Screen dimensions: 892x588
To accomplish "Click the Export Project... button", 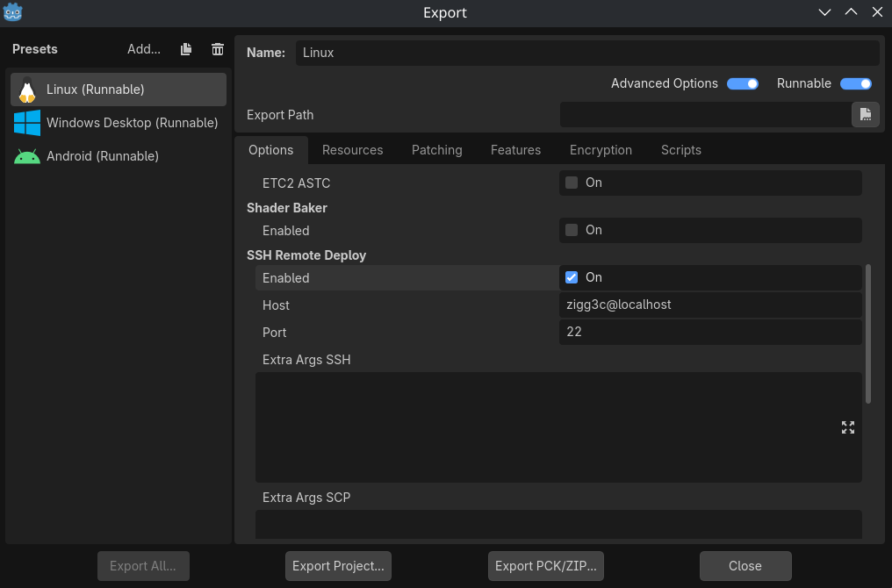I will pos(338,566).
